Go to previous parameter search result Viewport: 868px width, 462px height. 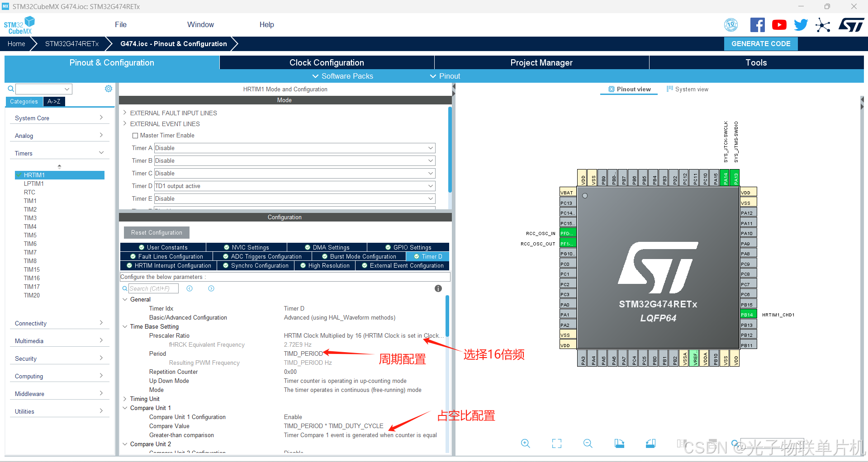[190, 288]
